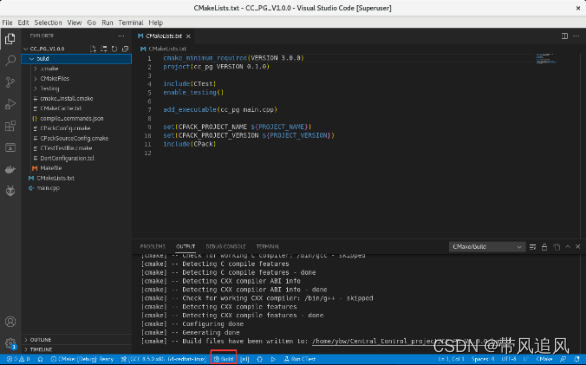Split the editor to the right

565,36
